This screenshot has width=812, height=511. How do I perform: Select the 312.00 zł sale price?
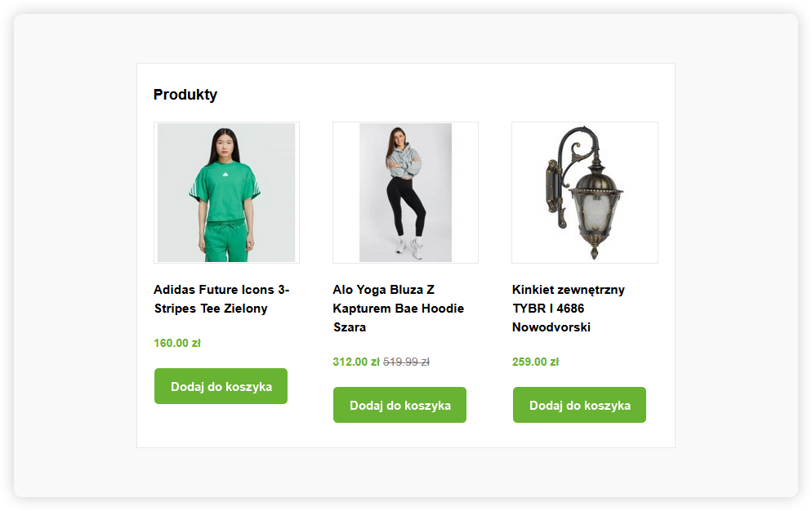[x=356, y=362]
